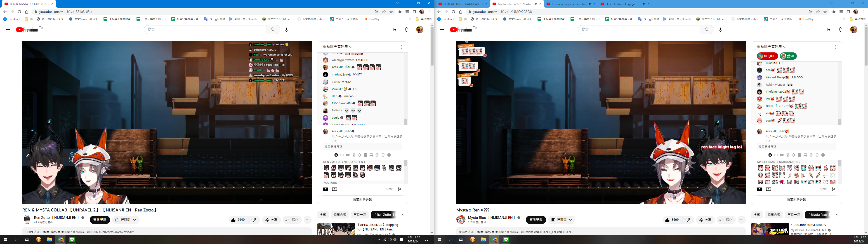Like the Mysta x Ren video with 8569 likes
This screenshot has width=868, height=244.
coord(672,220)
